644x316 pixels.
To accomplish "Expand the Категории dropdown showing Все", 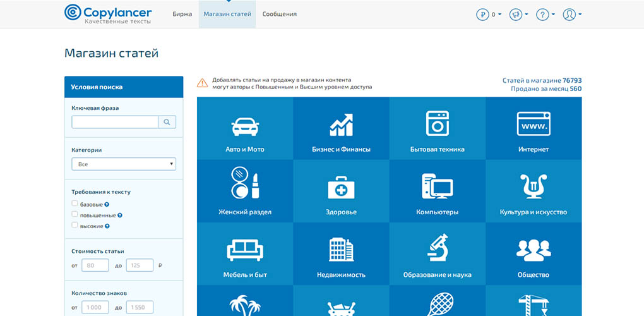I will (x=124, y=164).
